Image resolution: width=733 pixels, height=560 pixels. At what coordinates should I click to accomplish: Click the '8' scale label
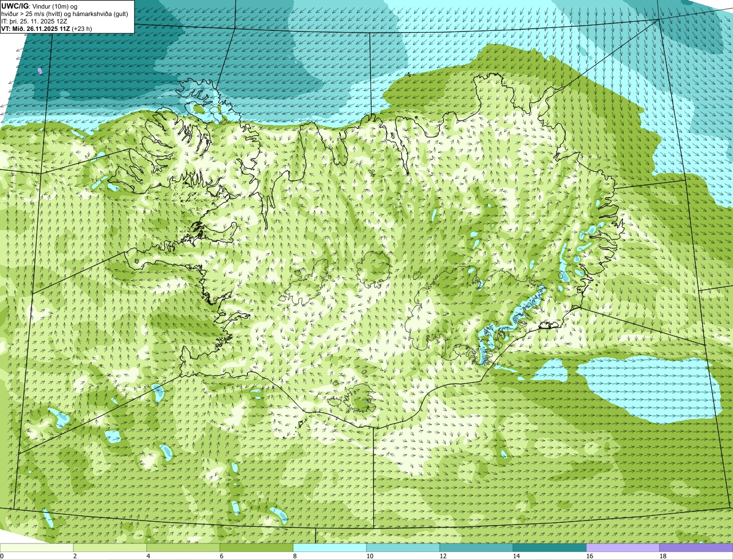click(x=295, y=556)
